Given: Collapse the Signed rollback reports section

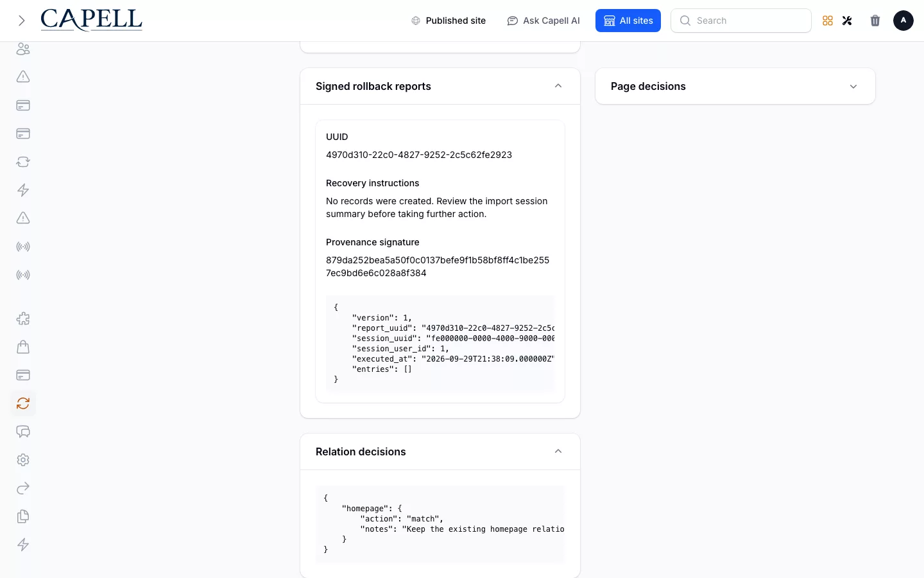Looking at the screenshot, I should (558, 86).
